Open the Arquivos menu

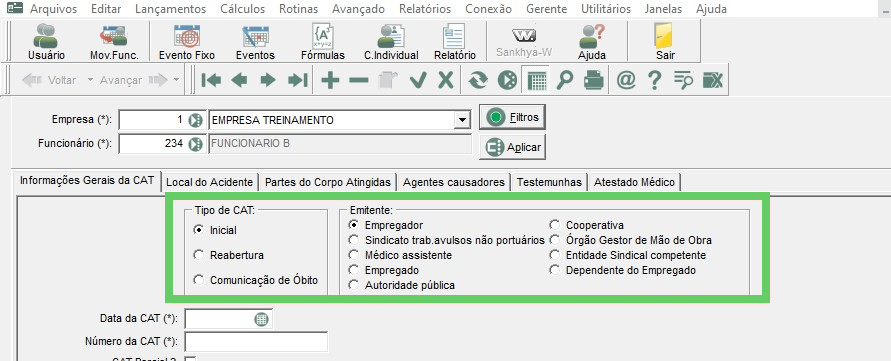(x=53, y=9)
